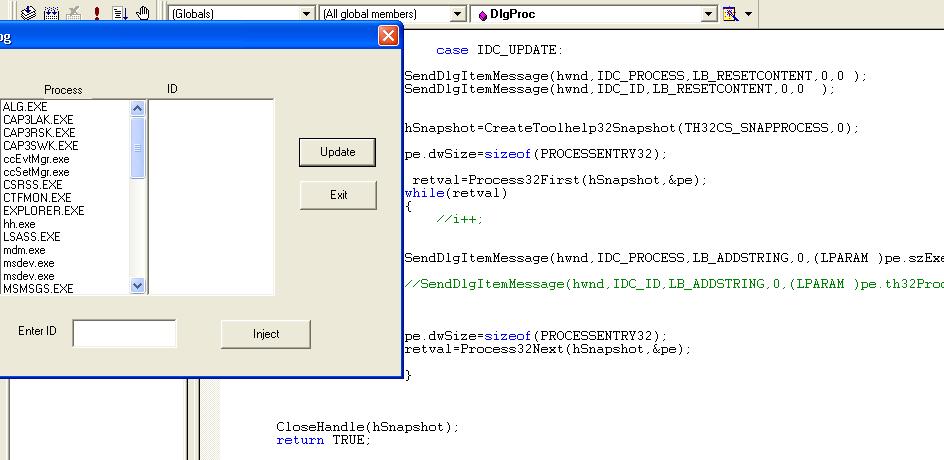
Task: Select LSASS.EXE in the process list
Action: [x=31, y=237]
